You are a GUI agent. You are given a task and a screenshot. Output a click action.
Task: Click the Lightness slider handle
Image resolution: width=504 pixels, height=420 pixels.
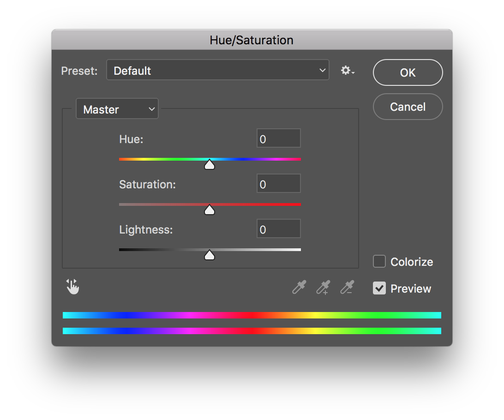[210, 254]
